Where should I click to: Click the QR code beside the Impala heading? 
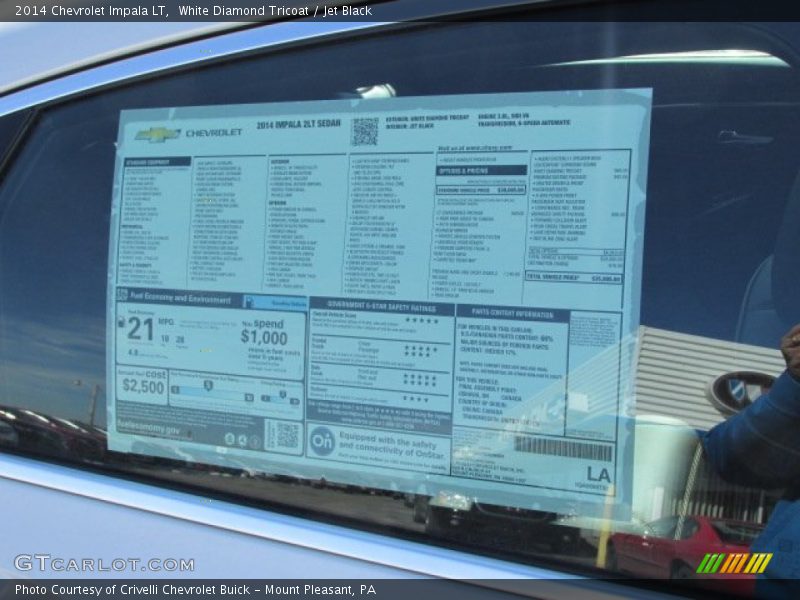pyautogui.click(x=364, y=131)
